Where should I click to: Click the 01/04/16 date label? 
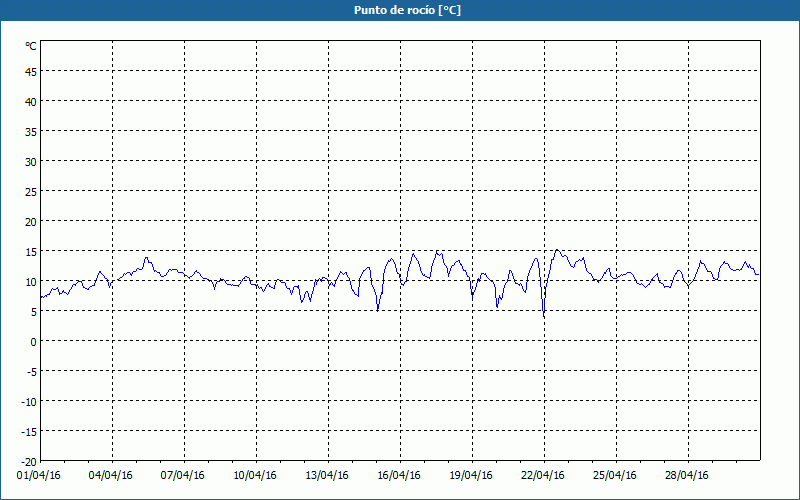pos(39,476)
